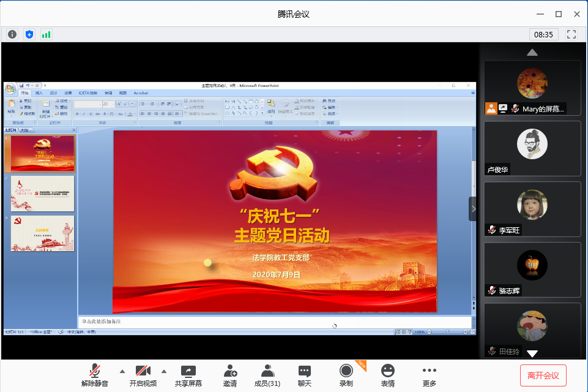Adjust the PowerPoint zoom slider
Viewport: 588px width, 392px height.
pyautogui.click(x=447, y=332)
